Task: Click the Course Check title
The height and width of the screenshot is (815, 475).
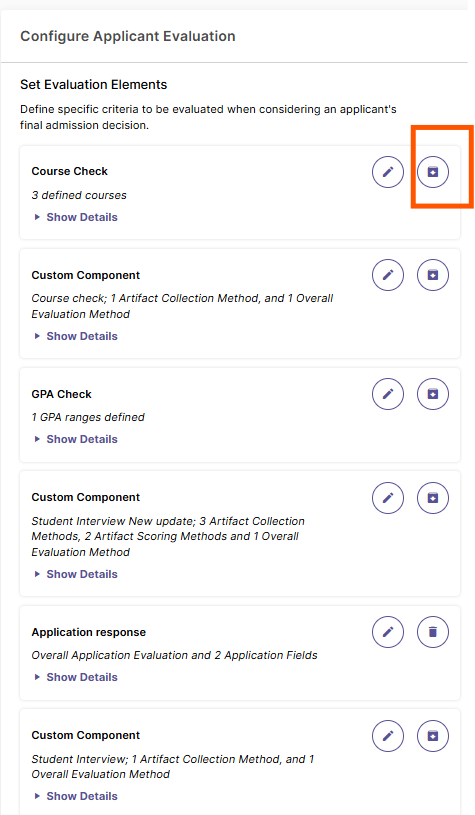Action: pos(70,172)
